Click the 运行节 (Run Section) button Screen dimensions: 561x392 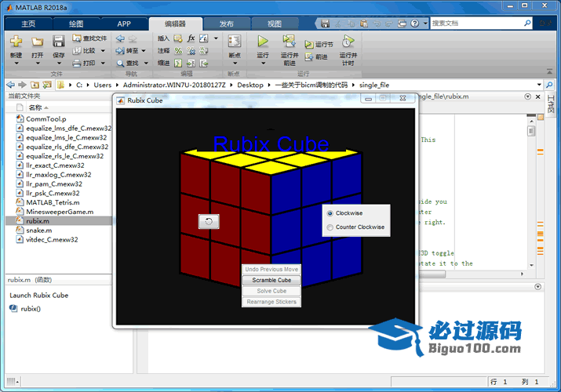pyautogui.click(x=319, y=45)
